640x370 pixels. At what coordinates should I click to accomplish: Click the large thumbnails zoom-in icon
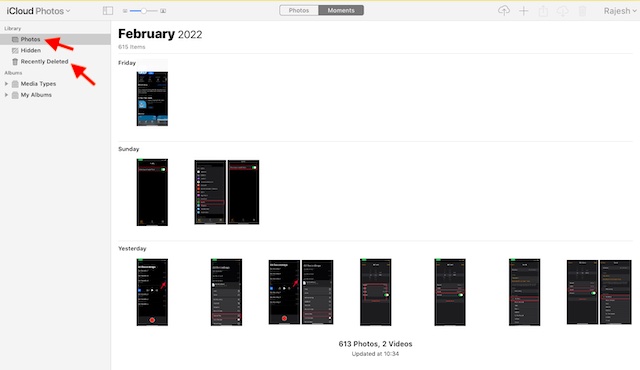click(x=163, y=11)
